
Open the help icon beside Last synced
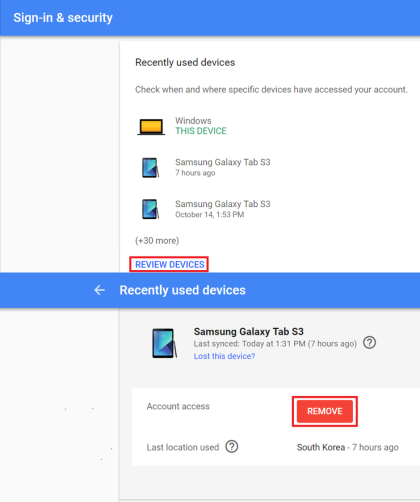(x=369, y=343)
